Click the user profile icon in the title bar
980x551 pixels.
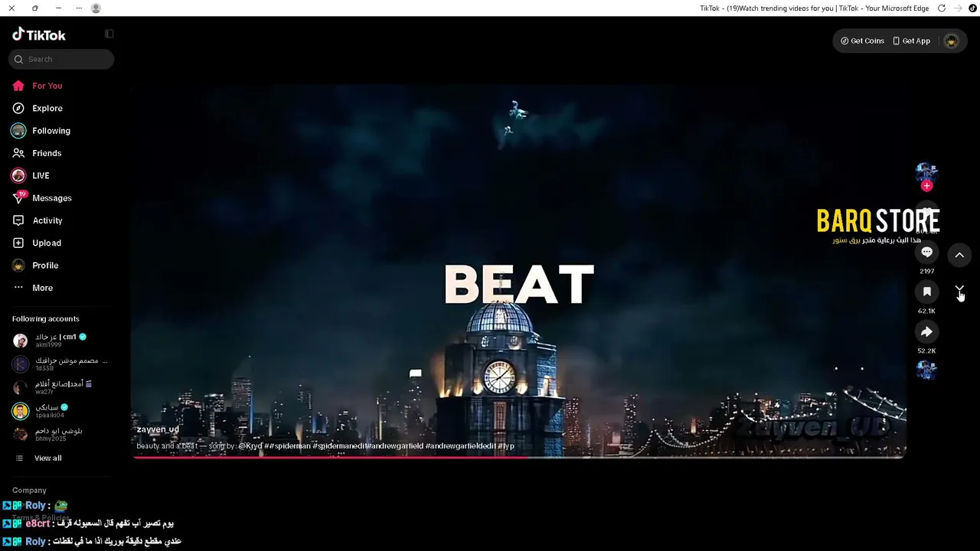click(96, 8)
